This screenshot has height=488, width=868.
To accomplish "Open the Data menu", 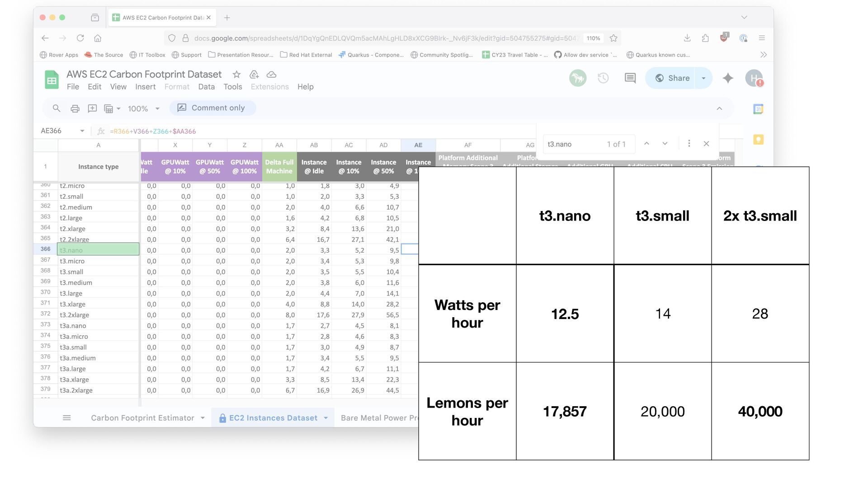I will pos(206,87).
